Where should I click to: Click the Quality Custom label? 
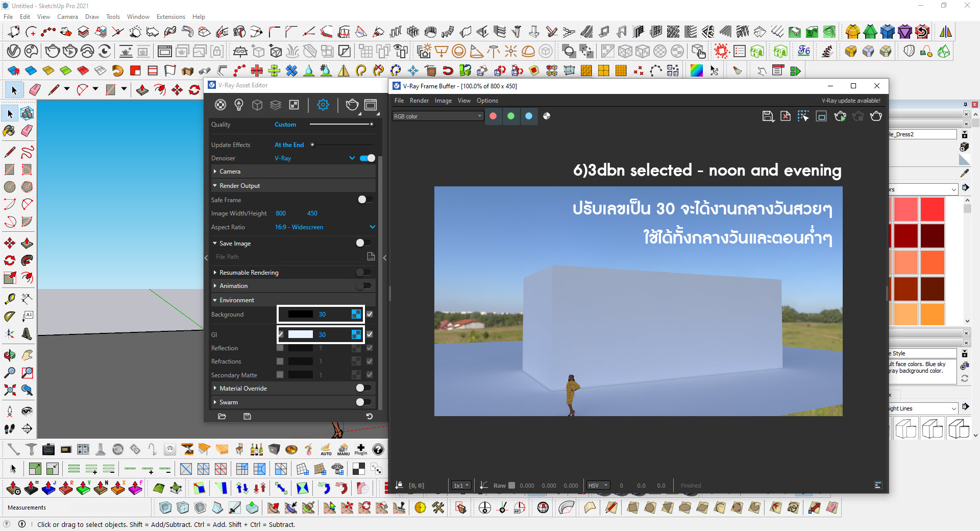coord(285,125)
